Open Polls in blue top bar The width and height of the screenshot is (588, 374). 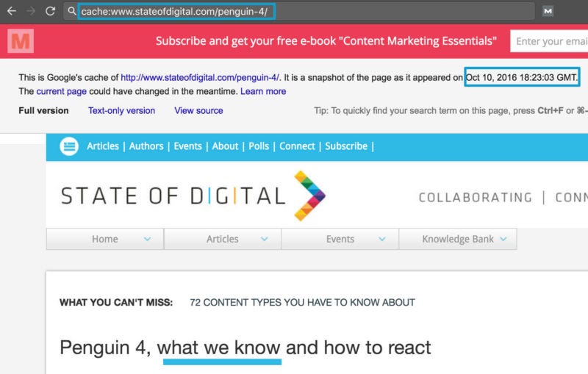(x=259, y=146)
